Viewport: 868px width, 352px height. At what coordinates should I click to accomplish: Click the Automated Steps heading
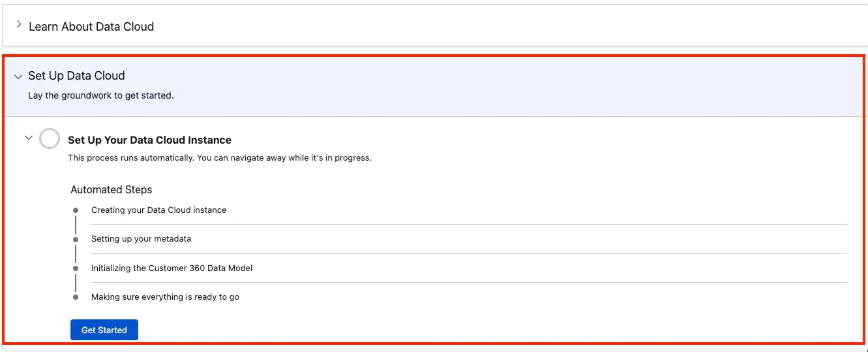(111, 189)
